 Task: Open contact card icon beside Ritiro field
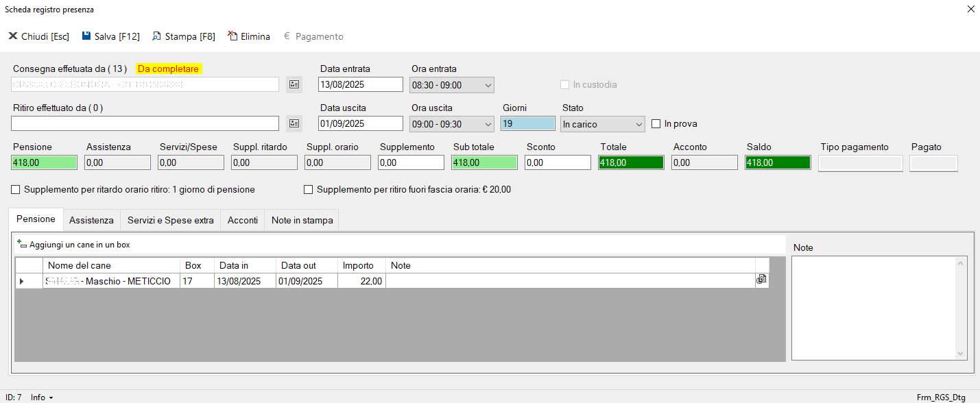294,123
